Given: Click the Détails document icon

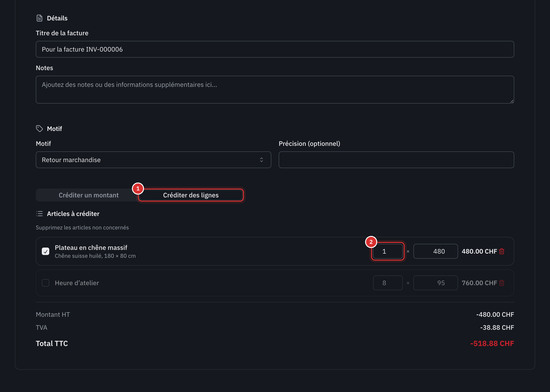Looking at the screenshot, I should coord(39,18).
